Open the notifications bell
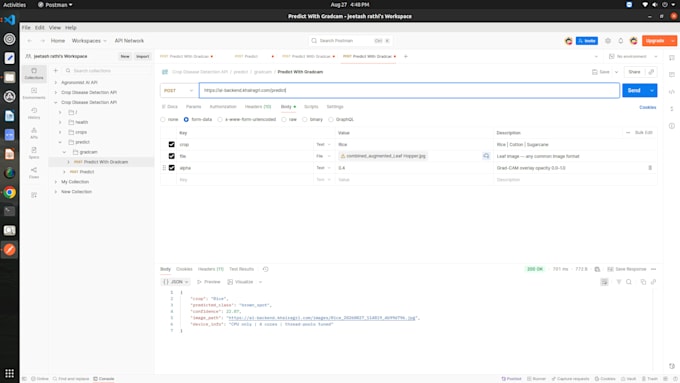The width and height of the screenshot is (680, 383). (x=621, y=41)
